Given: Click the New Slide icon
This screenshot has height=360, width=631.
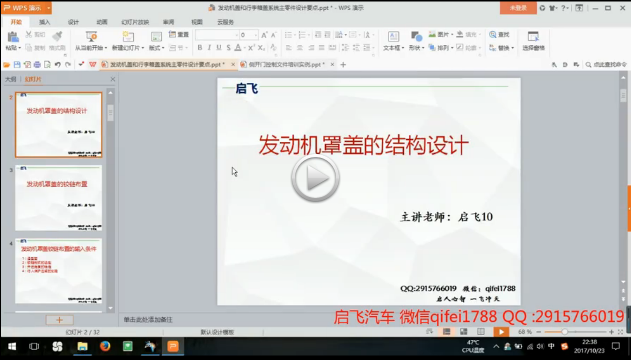Looking at the screenshot, I should tap(128, 37).
